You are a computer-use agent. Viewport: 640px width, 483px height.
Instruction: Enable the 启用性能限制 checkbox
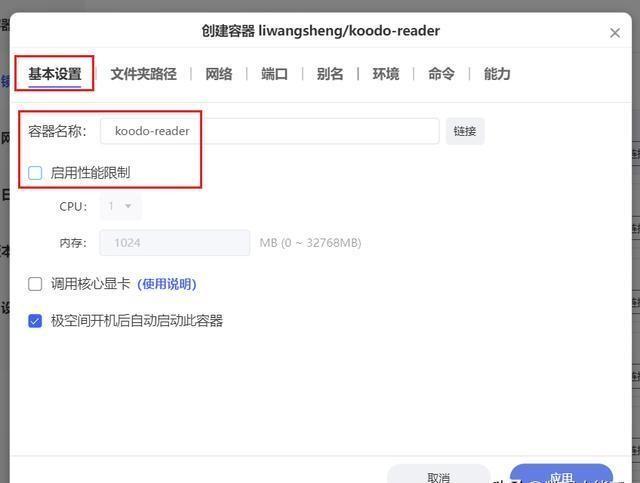35,173
